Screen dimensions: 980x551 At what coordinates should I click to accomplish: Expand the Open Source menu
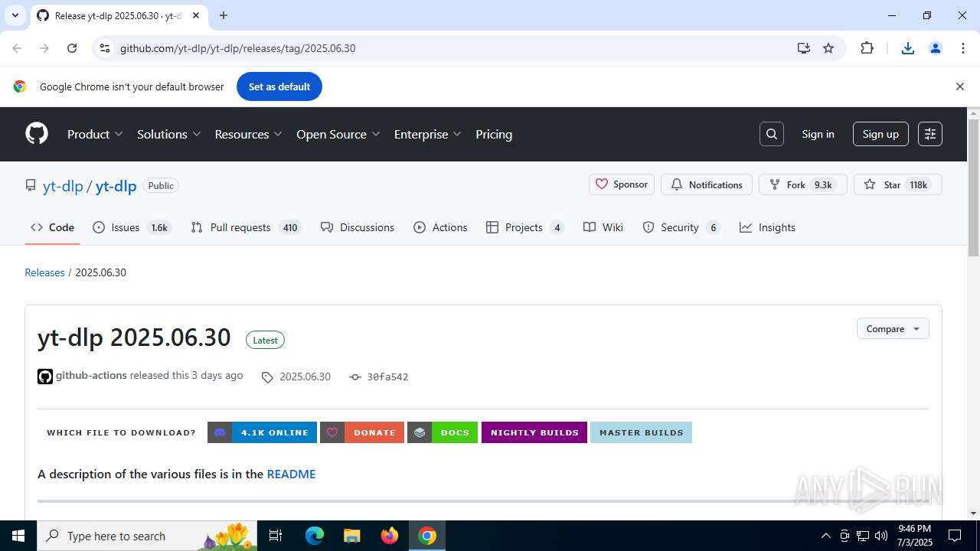click(338, 134)
